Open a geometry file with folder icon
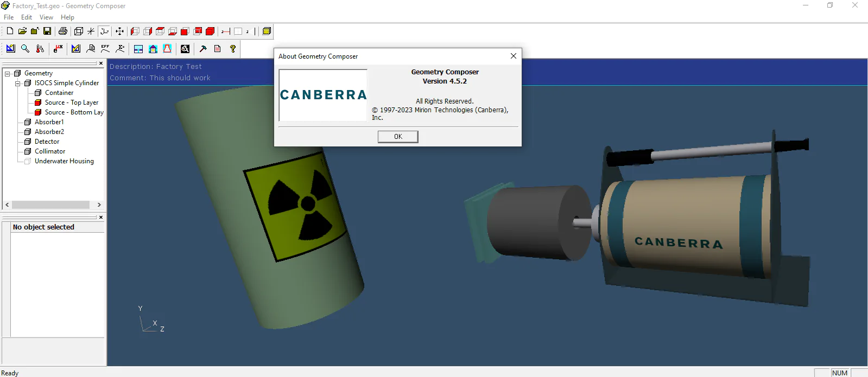868x377 pixels. (x=22, y=31)
